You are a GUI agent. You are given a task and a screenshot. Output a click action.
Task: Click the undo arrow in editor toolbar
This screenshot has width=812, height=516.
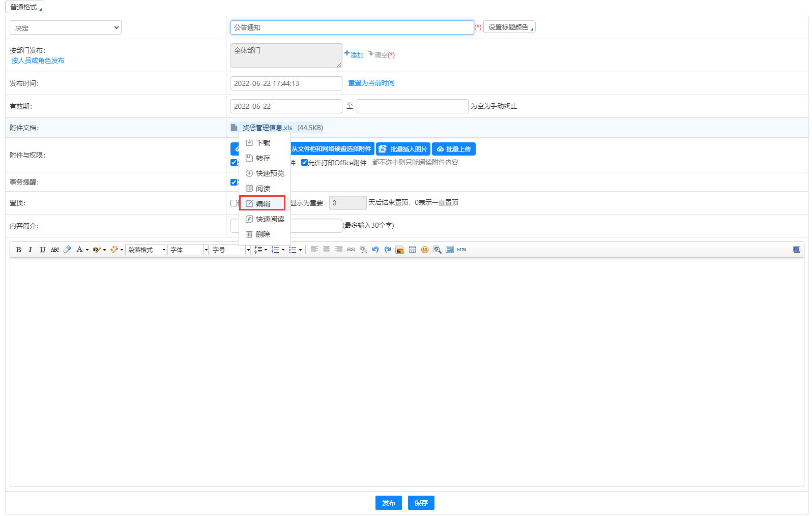pyautogui.click(x=375, y=250)
